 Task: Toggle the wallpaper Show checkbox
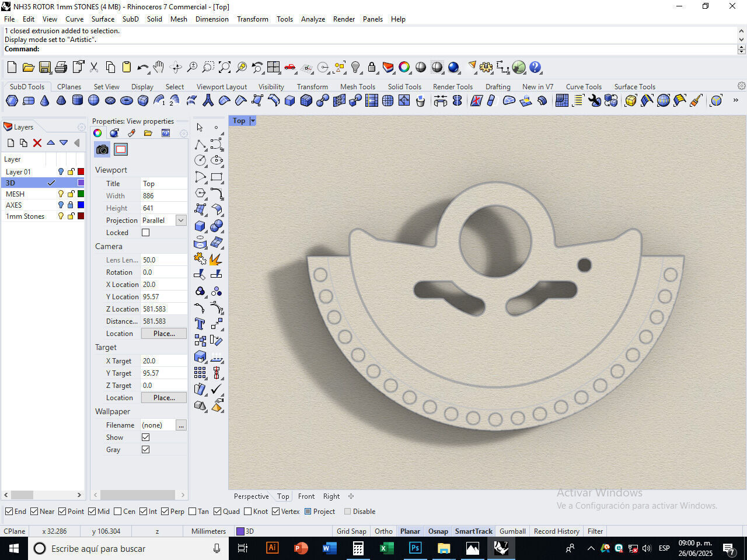click(x=146, y=437)
